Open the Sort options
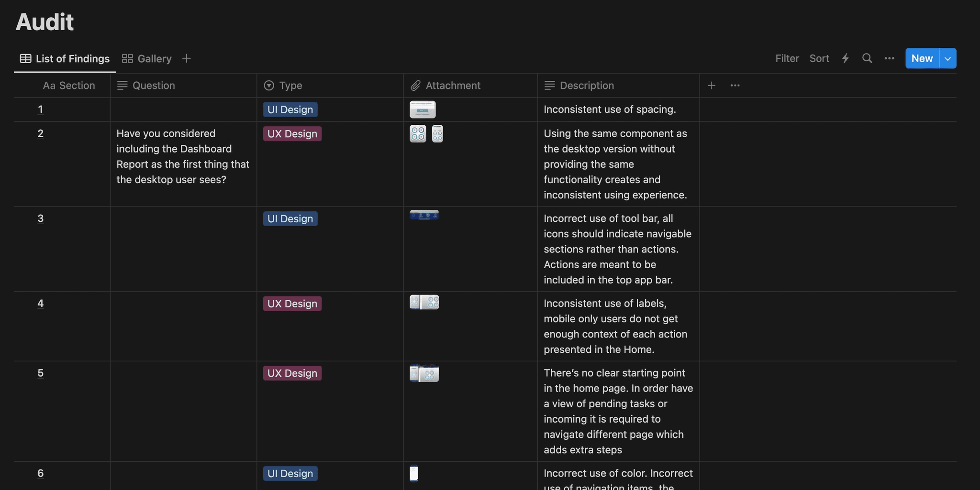This screenshot has width=980, height=490. coord(819,58)
